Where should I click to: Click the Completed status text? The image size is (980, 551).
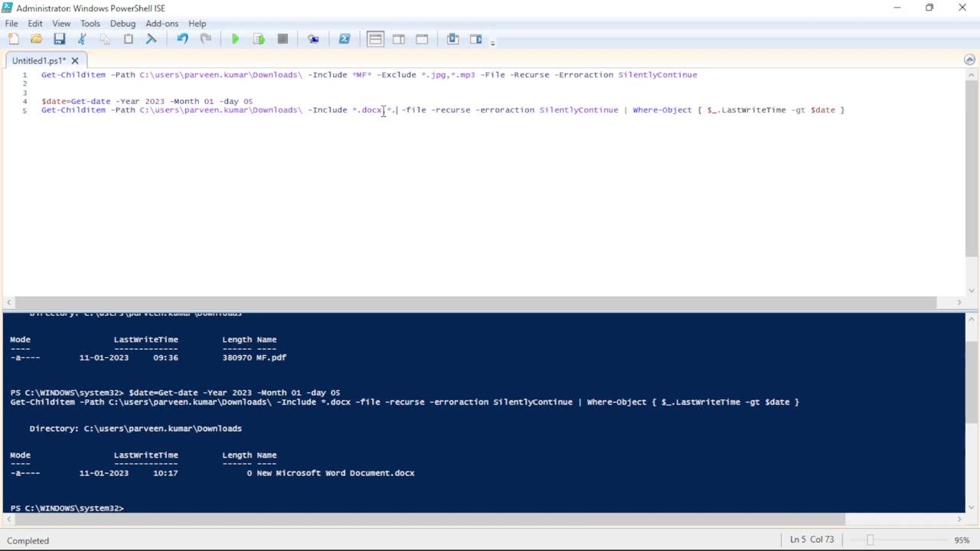[28, 540]
